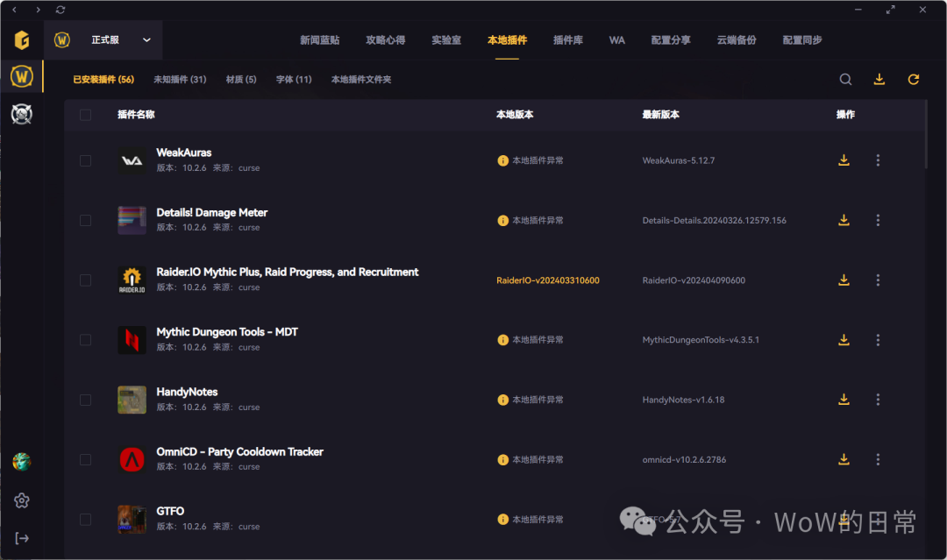947x560 pixels.
Task: Check the OmniCD row checkbox
Action: (x=86, y=460)
